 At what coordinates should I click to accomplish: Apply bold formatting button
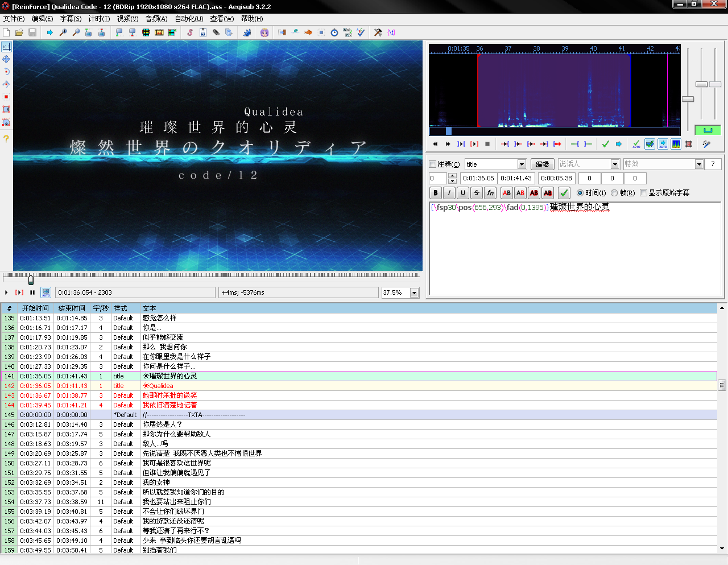pyautogui.click(x=436, y=193)
